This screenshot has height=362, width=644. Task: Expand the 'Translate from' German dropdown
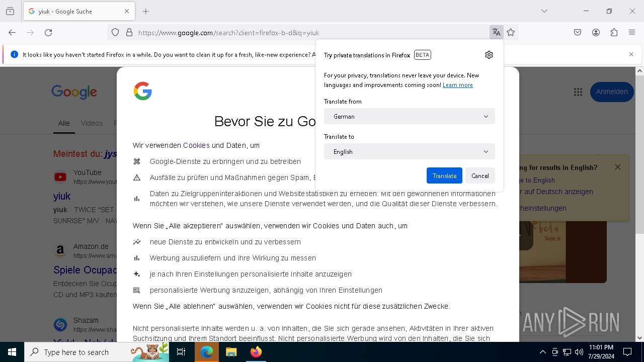(410, 116)
